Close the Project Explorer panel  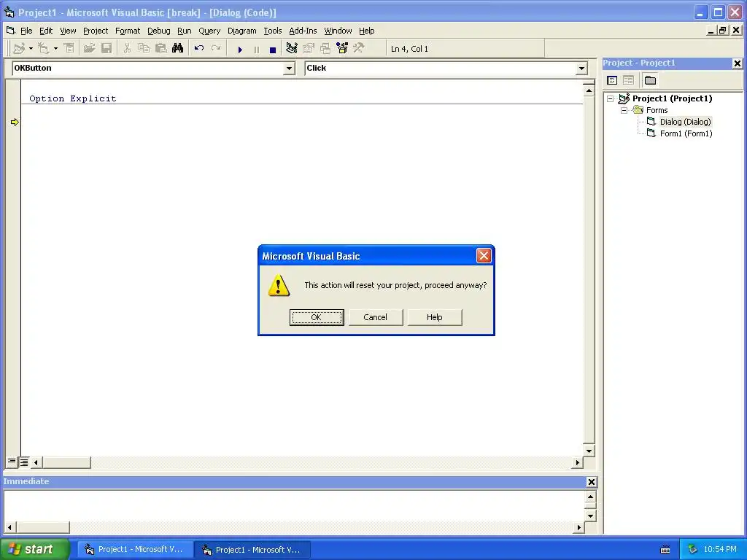pos(737,63)
